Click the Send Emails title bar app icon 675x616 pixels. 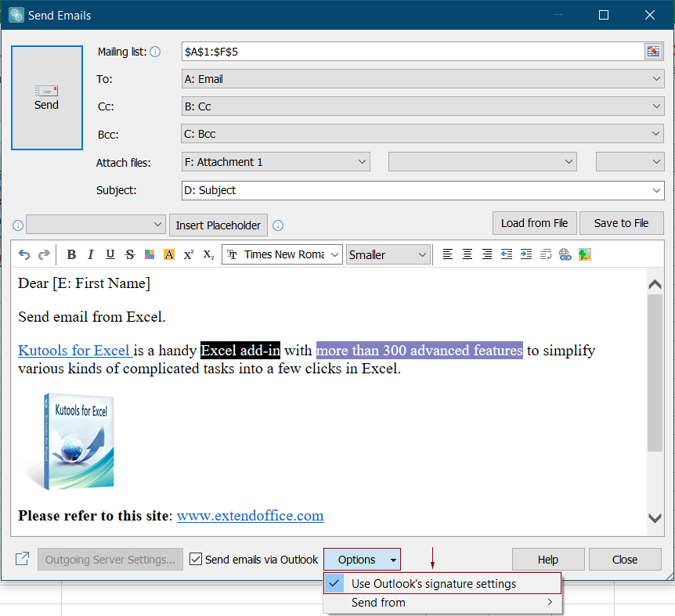pyautogui.click(x=16, y=15)
